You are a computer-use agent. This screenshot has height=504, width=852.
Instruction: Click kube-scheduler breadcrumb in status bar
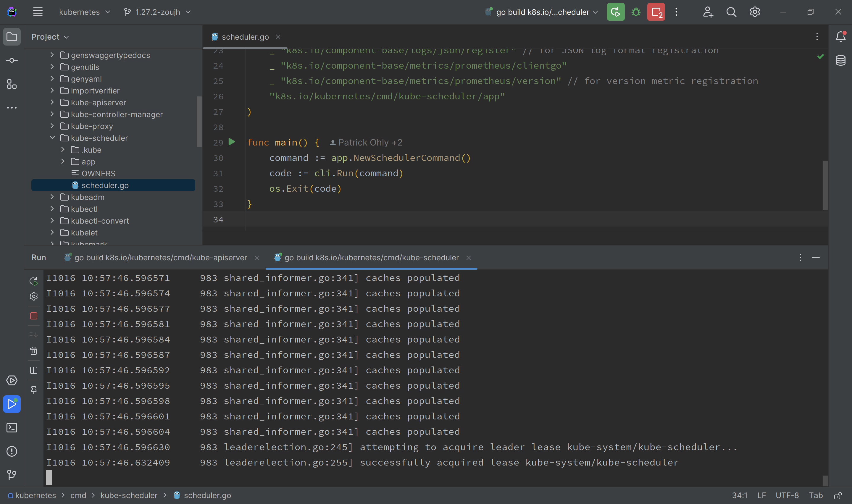(x=129, y=495)
